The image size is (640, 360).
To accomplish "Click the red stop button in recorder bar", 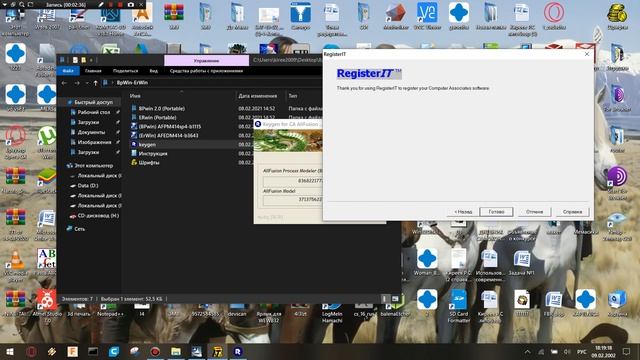I will click(120, 4).
